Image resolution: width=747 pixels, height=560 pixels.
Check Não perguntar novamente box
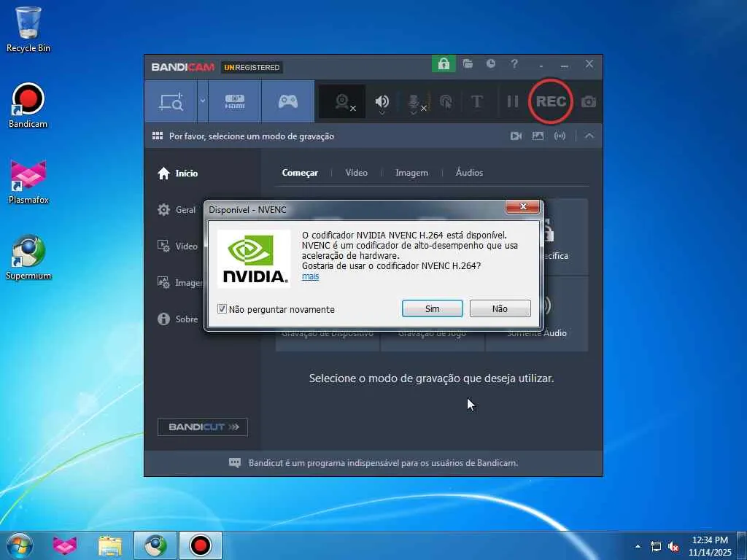[x=222, y=309]
